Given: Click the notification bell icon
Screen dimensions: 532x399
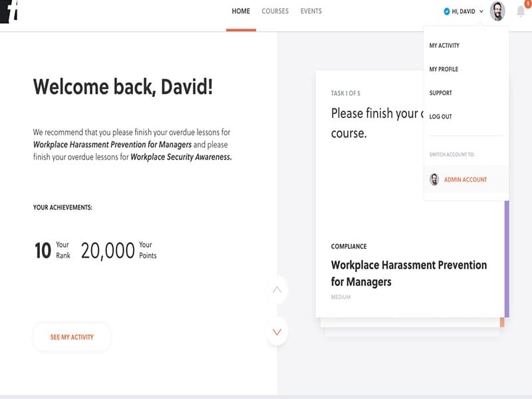Looking at the screenshot, I should pos(520,12).
